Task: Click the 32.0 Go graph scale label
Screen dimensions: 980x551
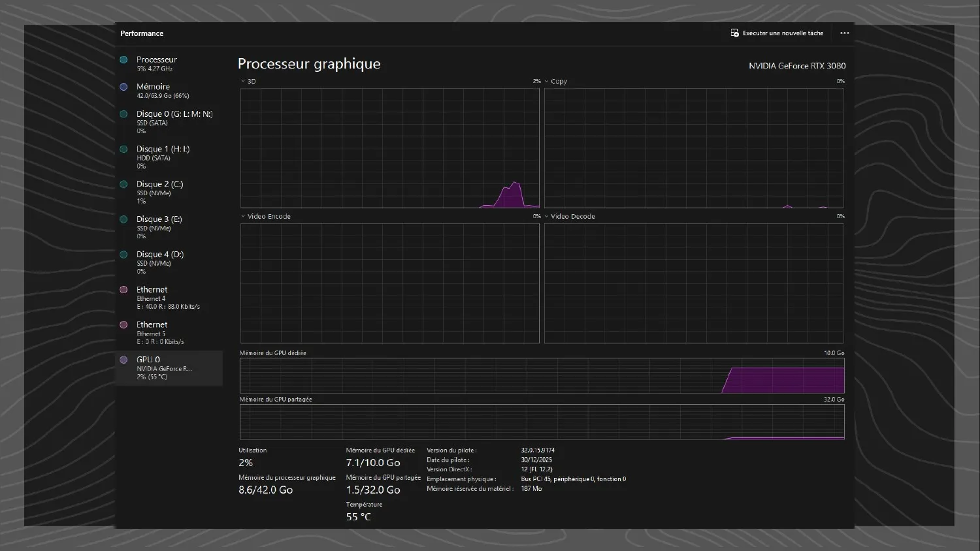Action: coord(834,400)
